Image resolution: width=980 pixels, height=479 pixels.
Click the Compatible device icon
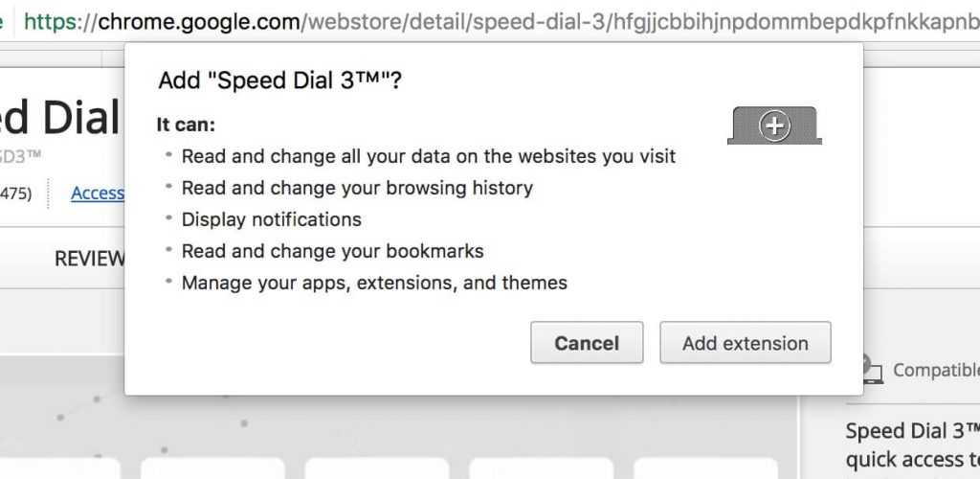click(x=871, y=370)
